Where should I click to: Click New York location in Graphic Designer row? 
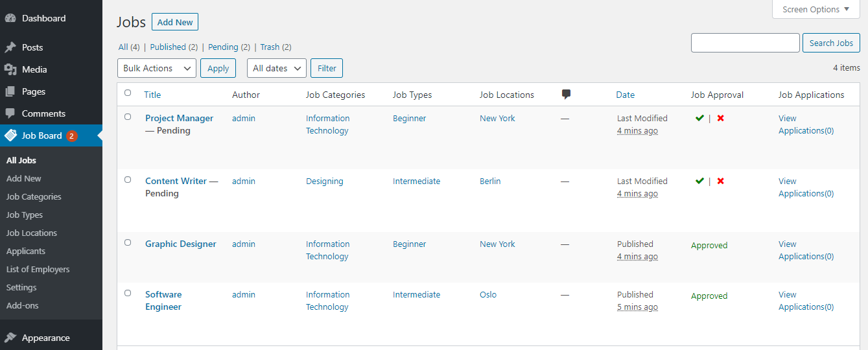(497, 244)
